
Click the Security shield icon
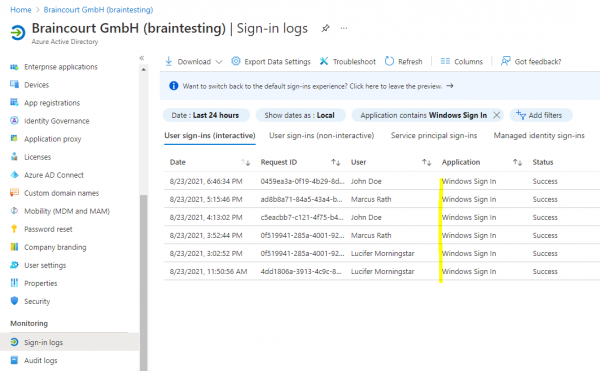(14, 301)
